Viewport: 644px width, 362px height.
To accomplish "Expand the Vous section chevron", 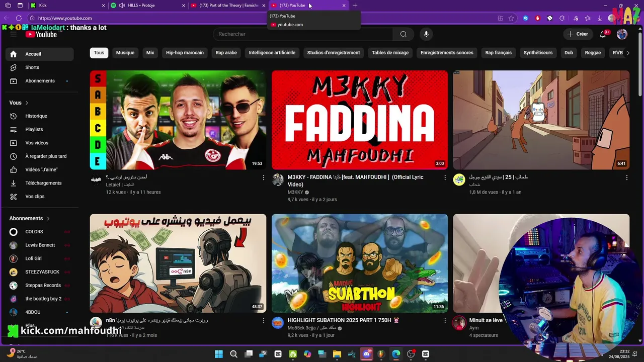I will [27, 103].
